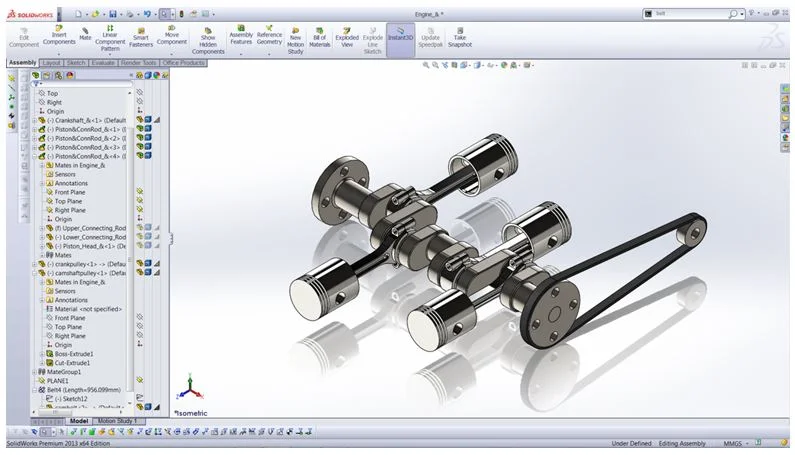Open the FeatureManager design tree tab
This screenshot has width=795, height=455.
click(35, 76)
